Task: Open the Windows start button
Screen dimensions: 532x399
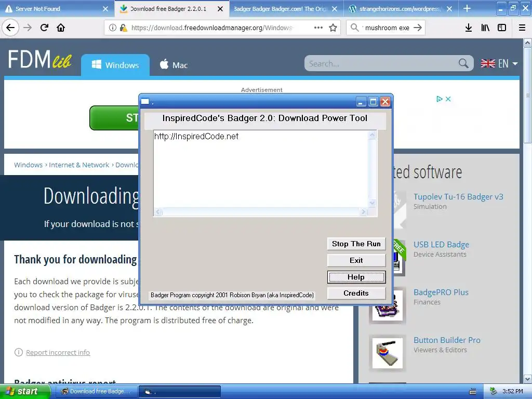Action: 25,391
